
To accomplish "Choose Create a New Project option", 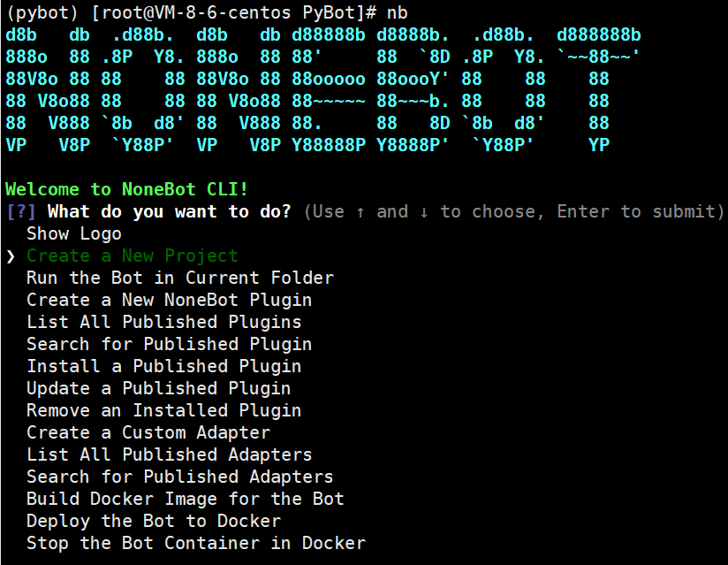I will 133,256.
